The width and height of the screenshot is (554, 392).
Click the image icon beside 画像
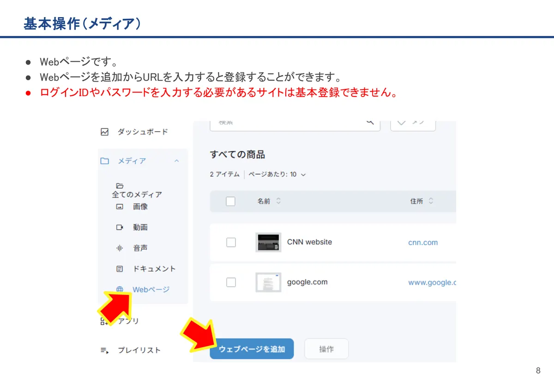click(x=120, y=207)
